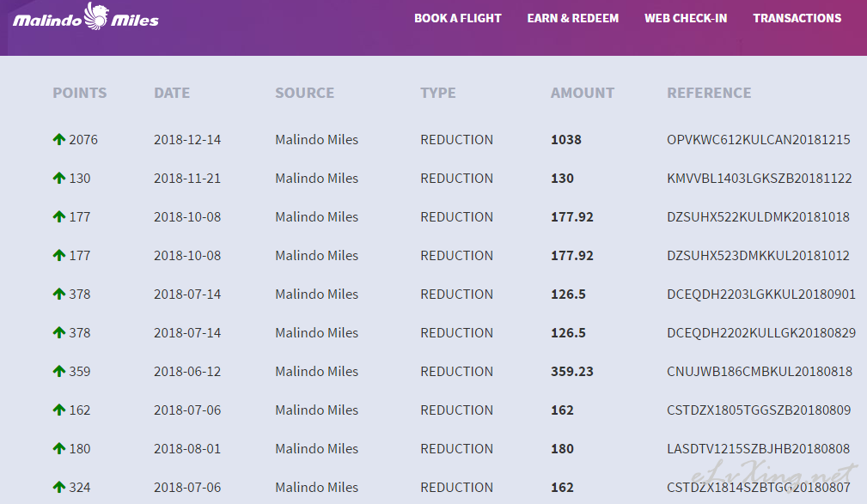Click reference CNUJWB186CMBKUL20180818
Image resolution: width=867 pixels, height=504 pixels.
click(759, 371)
